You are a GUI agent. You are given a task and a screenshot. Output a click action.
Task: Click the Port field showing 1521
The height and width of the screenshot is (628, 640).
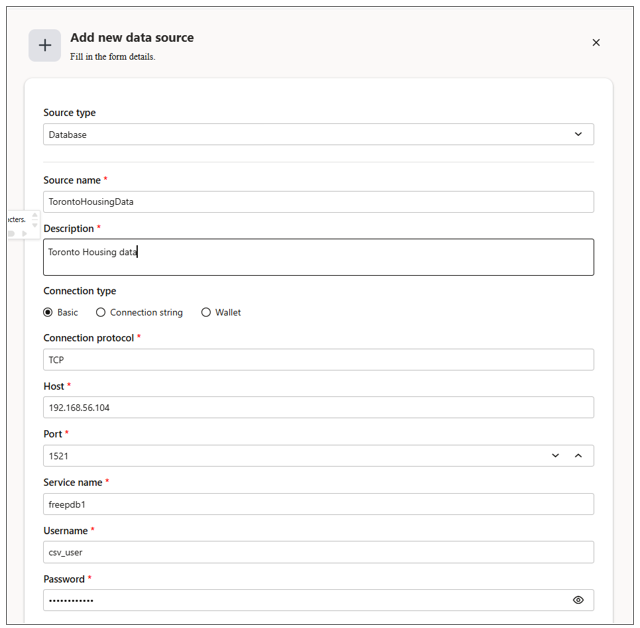coord(290,456)
